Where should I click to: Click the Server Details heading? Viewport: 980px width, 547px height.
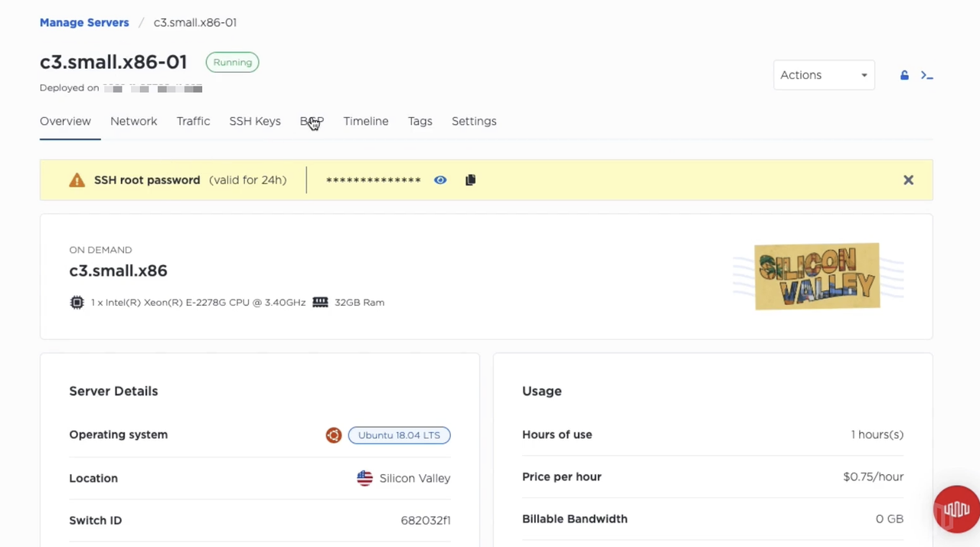(x=113, y=391)
